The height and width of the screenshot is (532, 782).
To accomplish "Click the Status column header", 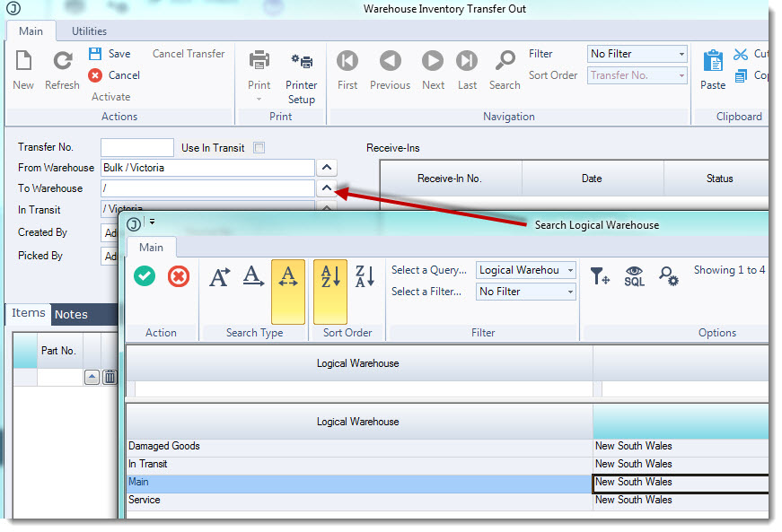I will tap(718, 179).
